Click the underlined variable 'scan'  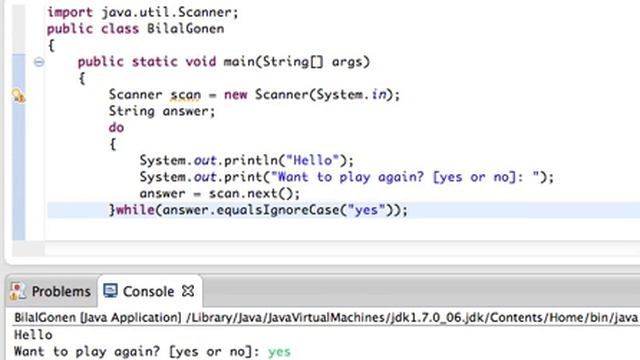point(185,95)
